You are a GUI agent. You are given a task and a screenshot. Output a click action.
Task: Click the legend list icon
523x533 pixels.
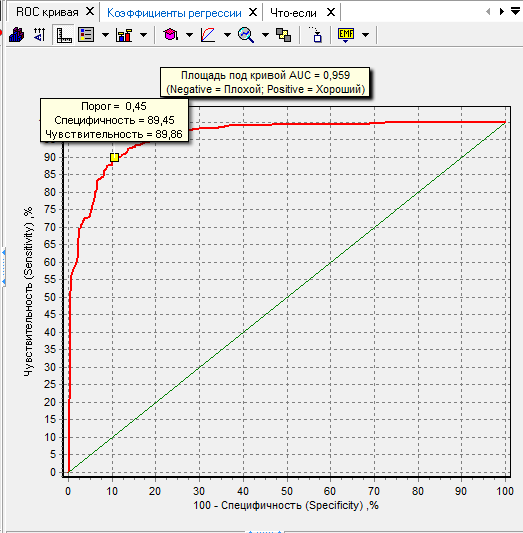[x=86, y=35]
